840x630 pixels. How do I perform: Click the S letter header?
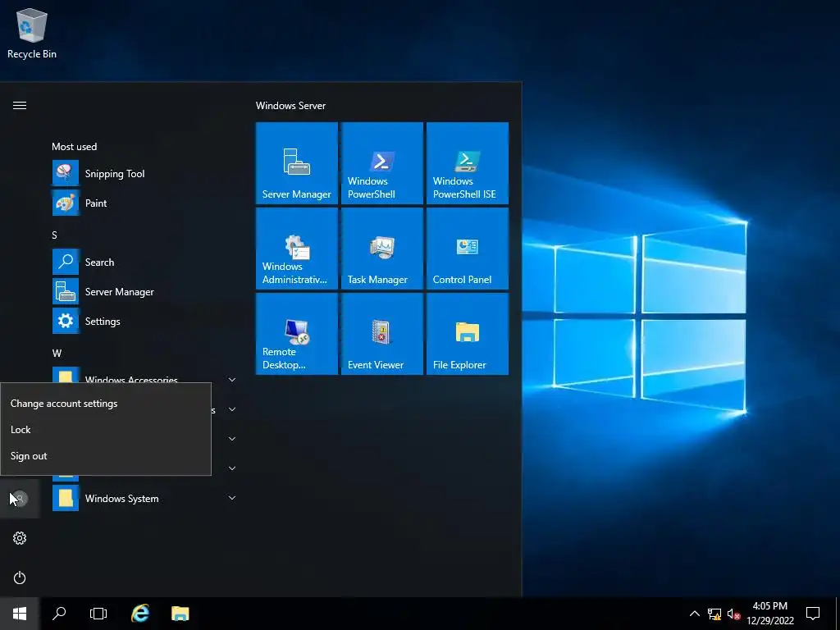click(x=54, y=235)
